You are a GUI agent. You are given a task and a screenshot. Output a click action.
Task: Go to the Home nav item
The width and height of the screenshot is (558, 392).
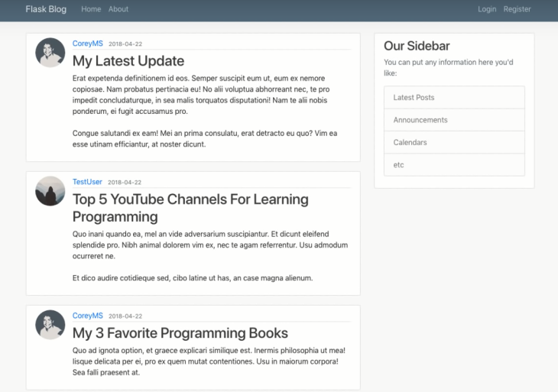[x=91, y=9]
